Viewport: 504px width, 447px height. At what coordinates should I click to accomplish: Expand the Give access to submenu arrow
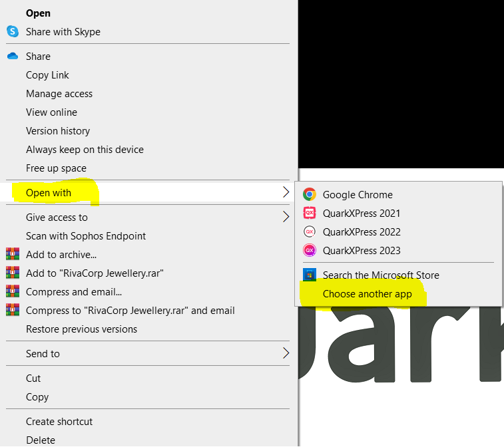click(286, 217)
